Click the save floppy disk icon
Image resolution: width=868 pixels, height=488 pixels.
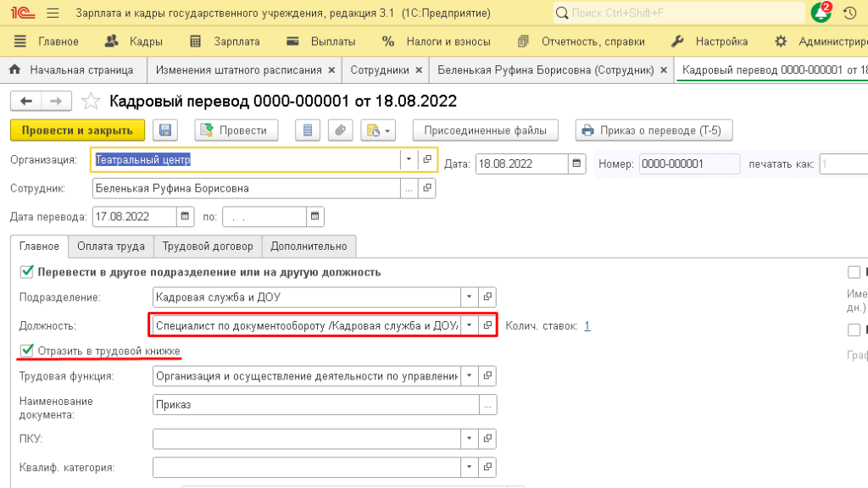point(165,130)
